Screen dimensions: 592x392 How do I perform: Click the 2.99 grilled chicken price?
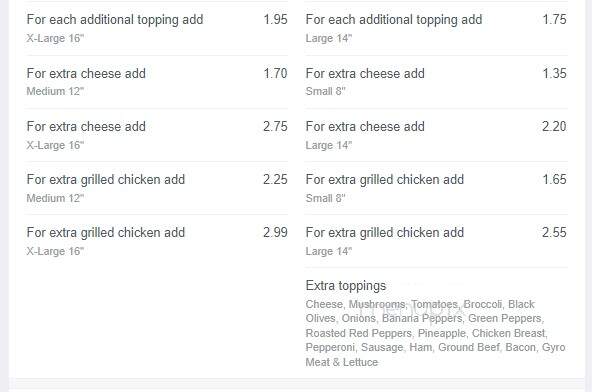pyautogui.click(x=276, y=233)
